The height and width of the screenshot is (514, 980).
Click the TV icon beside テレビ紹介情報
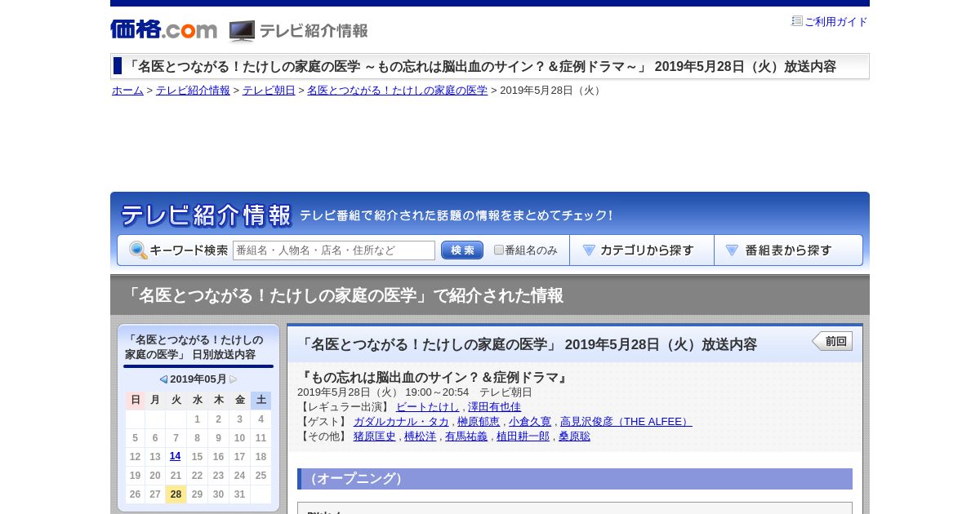(242, 31)
